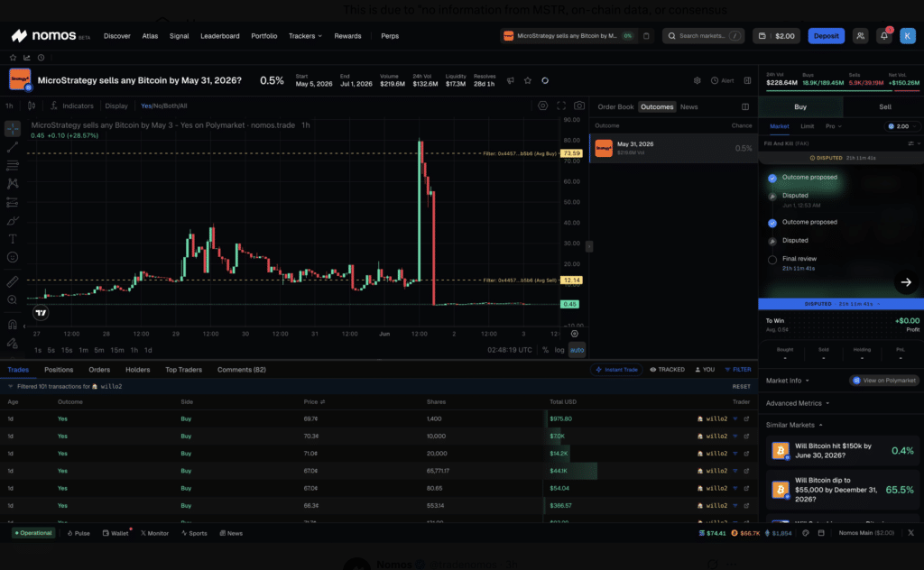Image resolution: width=924 pixels, height=570 pixels.
Task: Open the Comments (82) tab
Action: [242, 370]
